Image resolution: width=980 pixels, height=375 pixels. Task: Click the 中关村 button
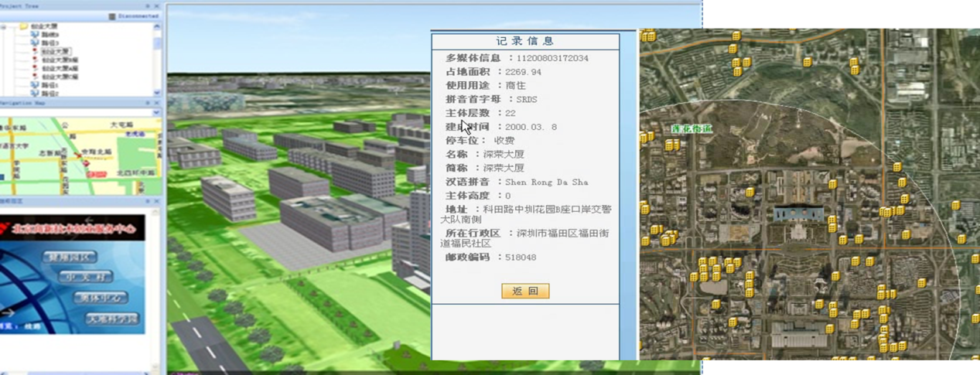[87, 278]
